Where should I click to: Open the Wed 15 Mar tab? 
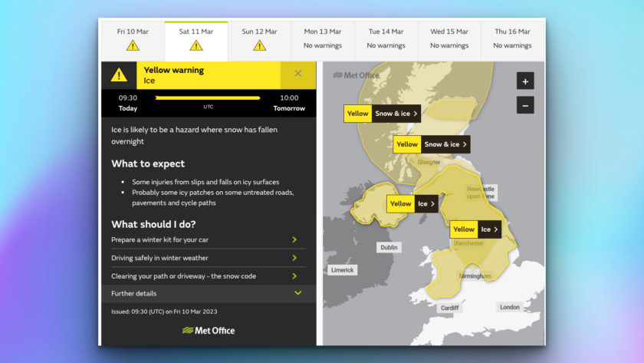tap(449, 41)
